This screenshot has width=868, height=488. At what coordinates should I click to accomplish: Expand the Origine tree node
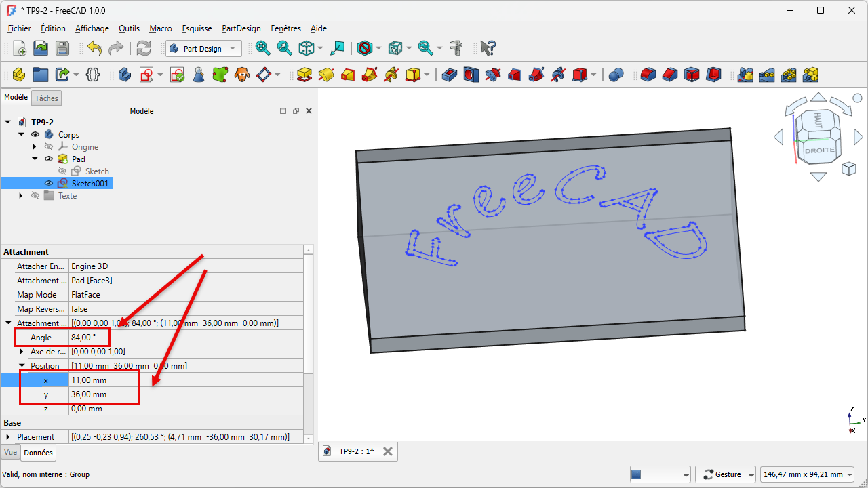tap(35, 147)
